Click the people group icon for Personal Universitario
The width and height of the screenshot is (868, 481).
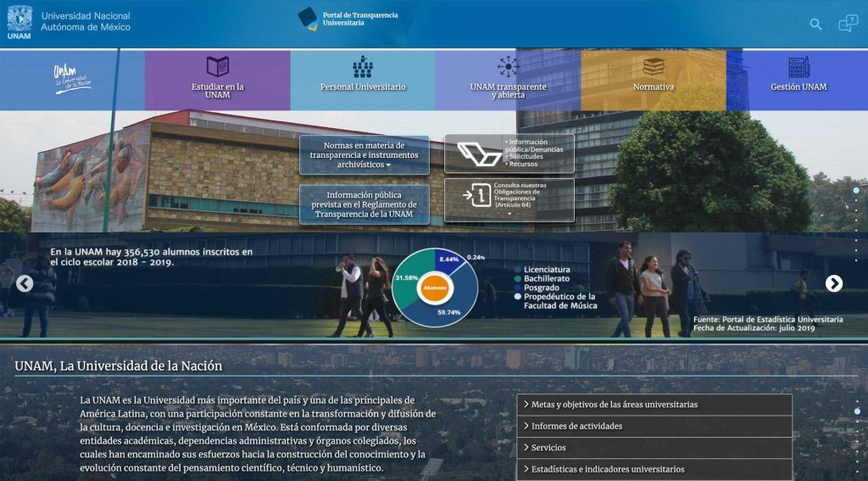click(x=363, y=66)
